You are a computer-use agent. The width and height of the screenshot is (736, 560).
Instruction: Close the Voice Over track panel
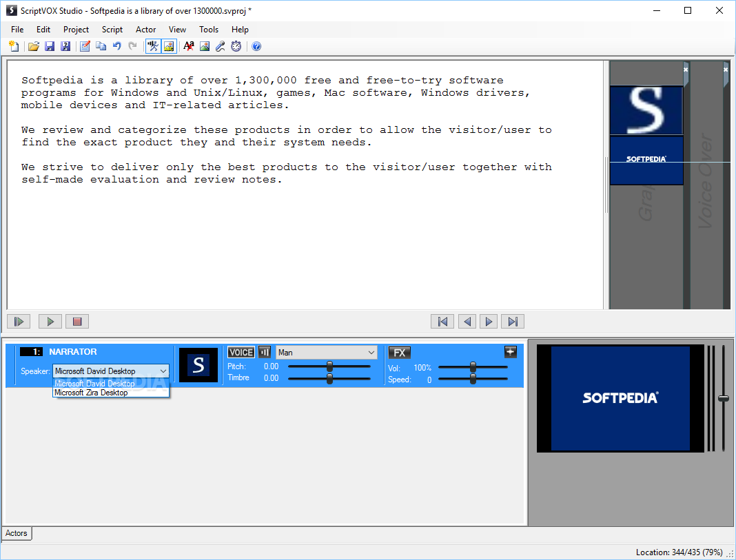tap(726, 70)
